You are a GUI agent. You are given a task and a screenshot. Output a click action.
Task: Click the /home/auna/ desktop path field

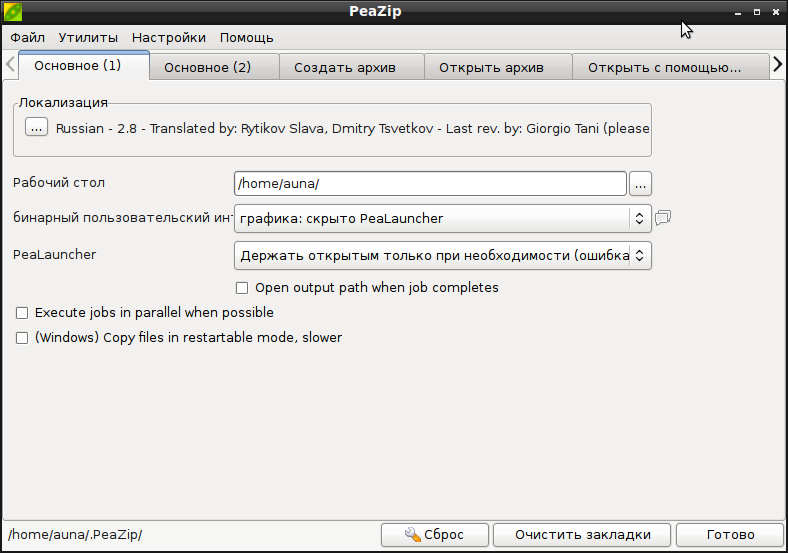tap(430, 184)
